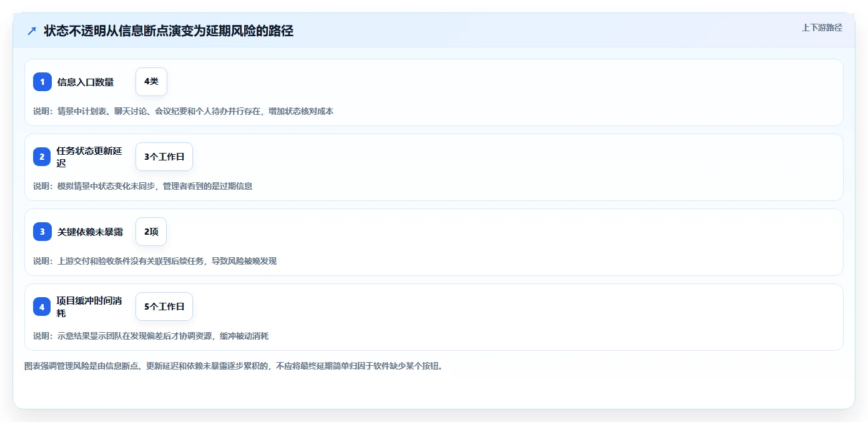Screen dimensions: 868x422
Task: Select the 3个工作日 value chip
Action: 164,157
